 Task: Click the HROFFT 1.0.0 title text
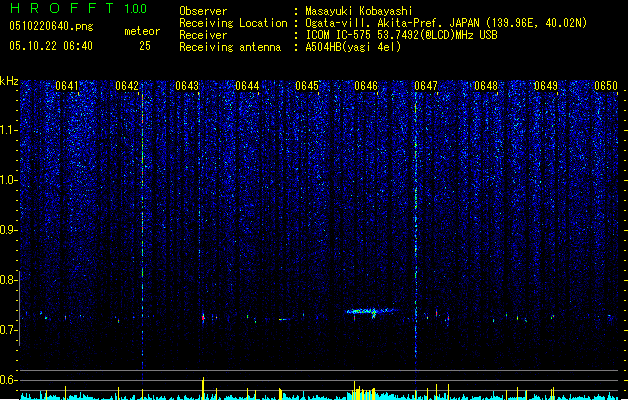coord(79,8)
